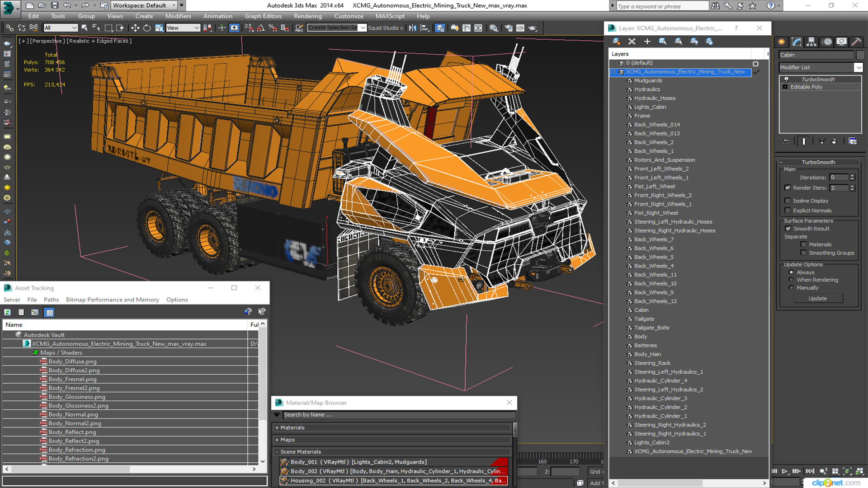Select the Tailgate_Bolts object in layer list
The width and height of the screenshot is (868, 488).
point(651,328)
